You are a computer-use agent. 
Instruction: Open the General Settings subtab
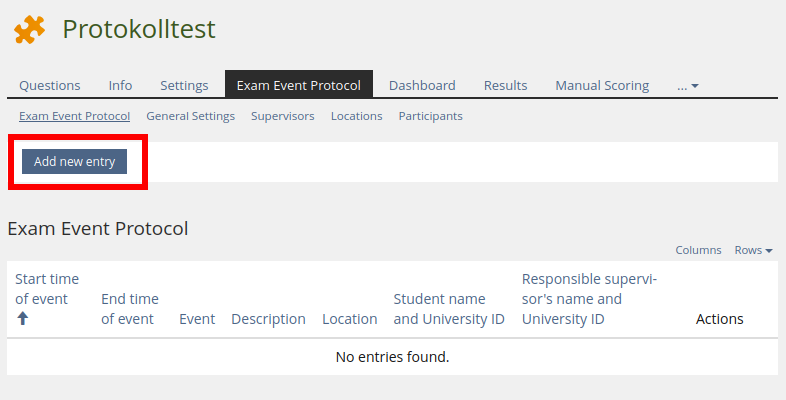[190, 116]
